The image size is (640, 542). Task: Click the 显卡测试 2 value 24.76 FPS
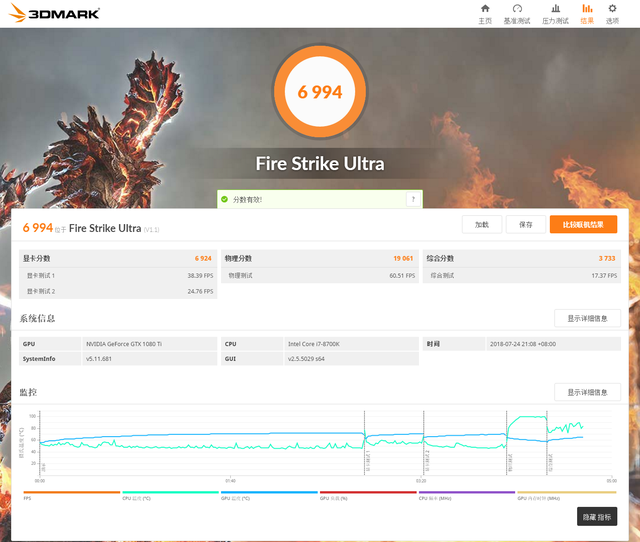[200, 291]
